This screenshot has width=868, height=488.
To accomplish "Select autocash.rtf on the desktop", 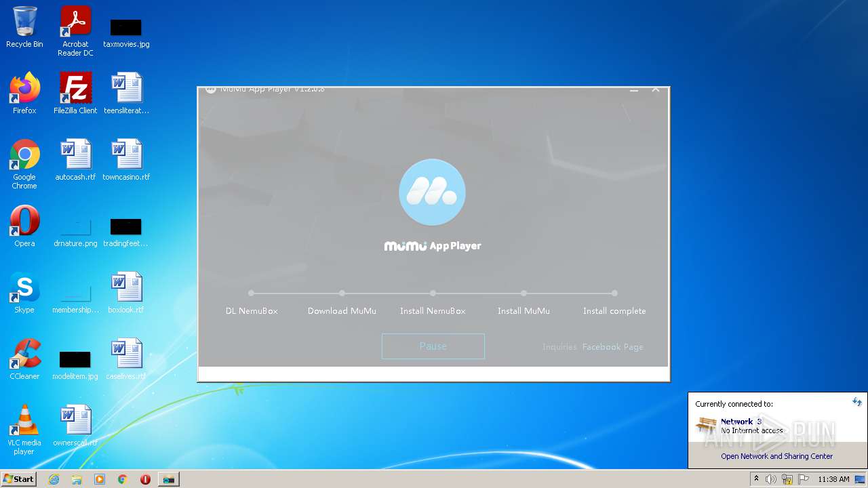I will pos(75,160).
